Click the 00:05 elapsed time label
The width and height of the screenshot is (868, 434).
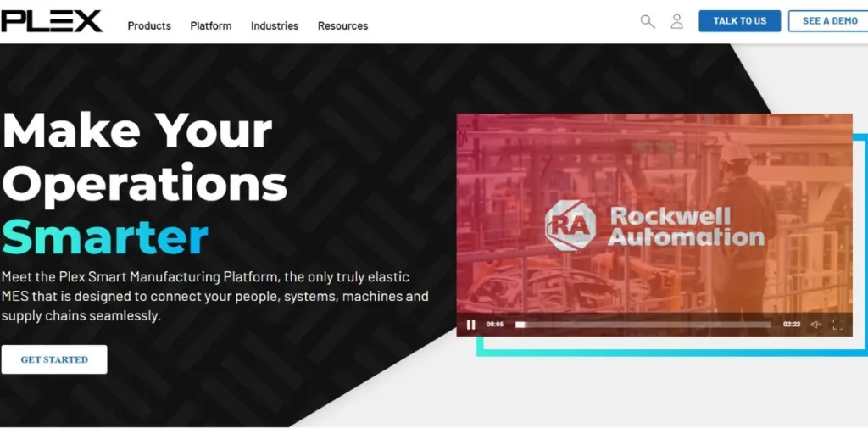pos(495,325)
